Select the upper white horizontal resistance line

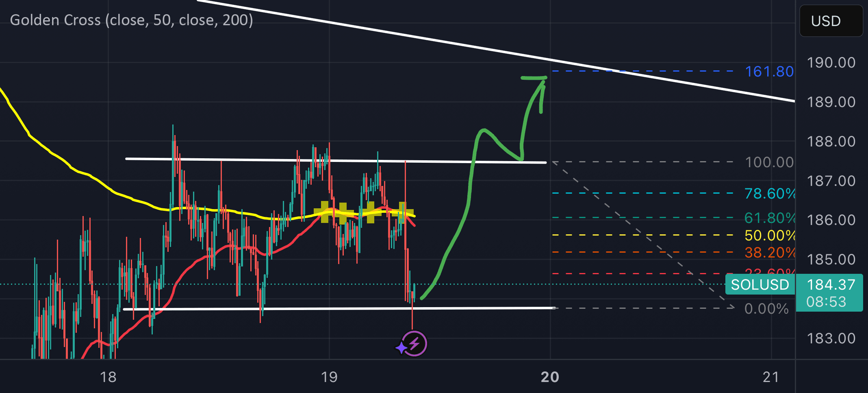tap(336, 161)
